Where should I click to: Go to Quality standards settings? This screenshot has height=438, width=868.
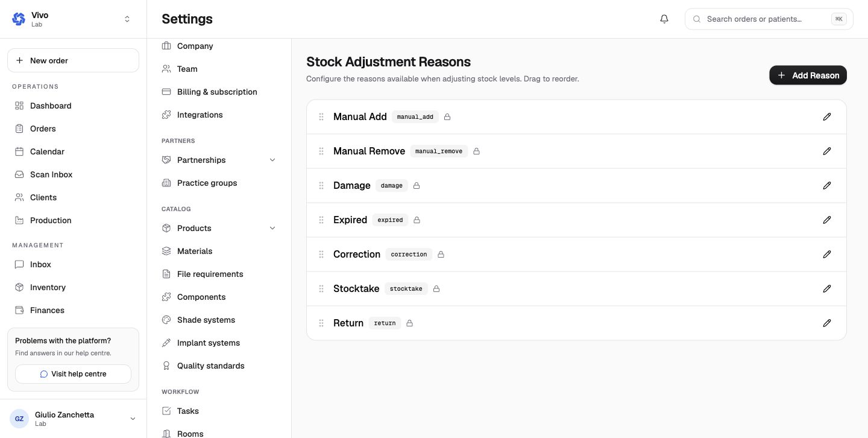pos(219,366)
